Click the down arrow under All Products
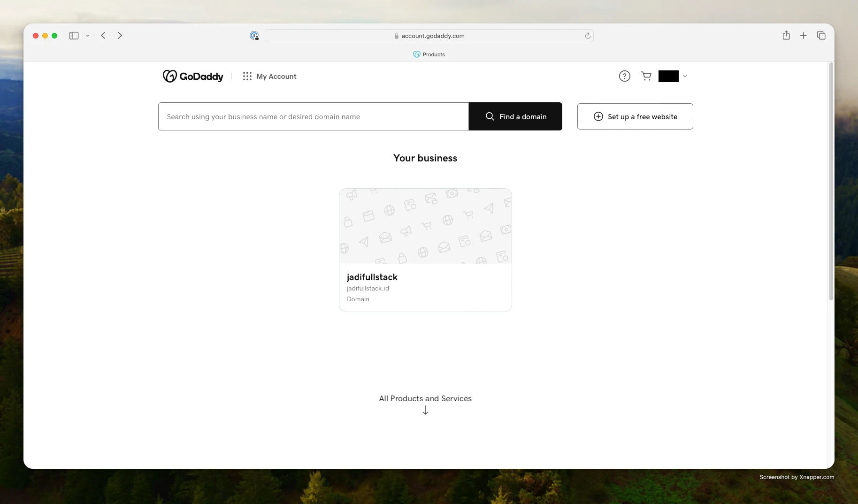 pyautogui.click(x=425, y=410)
